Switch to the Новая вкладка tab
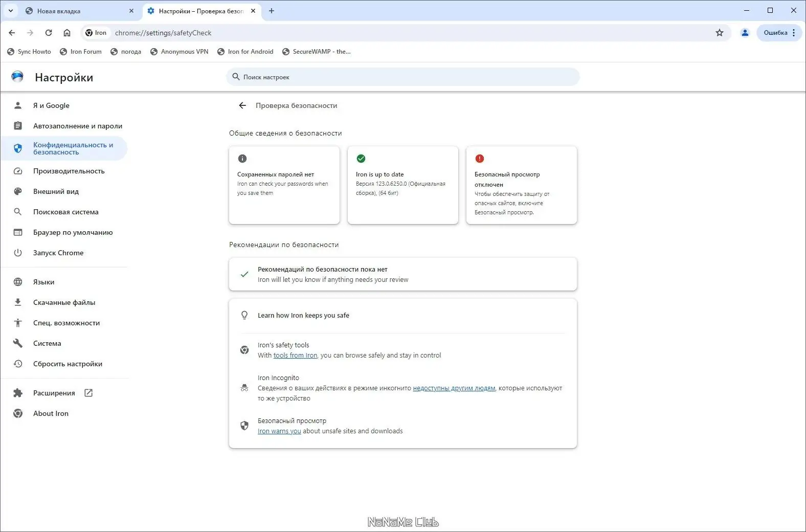The image size is (806, 532). click(x=79, y=11)
